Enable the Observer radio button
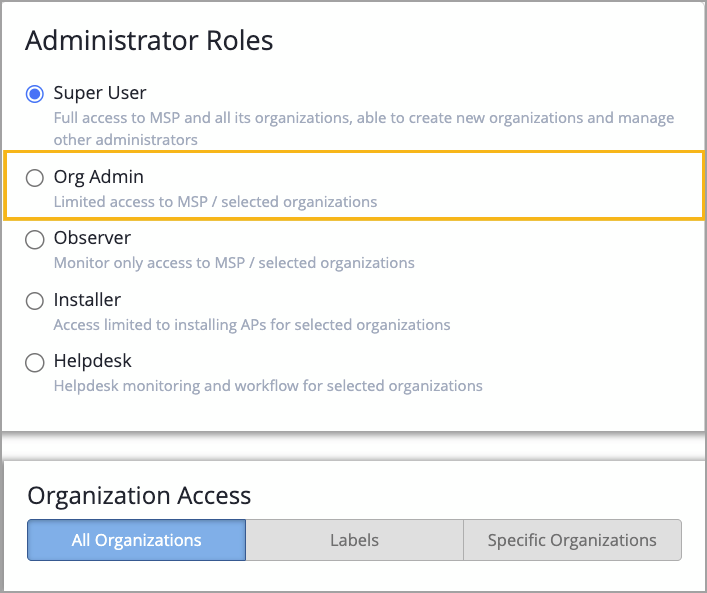707x593 pixels. click(35, 239)
